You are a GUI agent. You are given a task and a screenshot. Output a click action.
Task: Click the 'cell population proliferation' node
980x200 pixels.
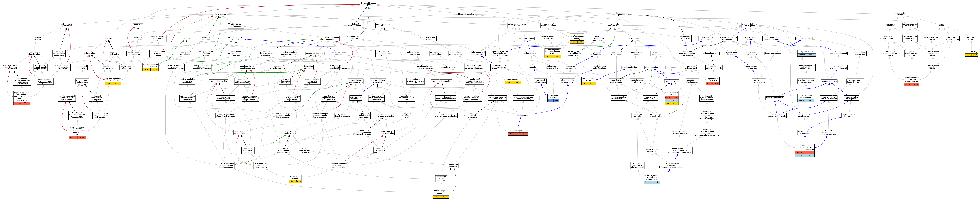tap(67, 25)
